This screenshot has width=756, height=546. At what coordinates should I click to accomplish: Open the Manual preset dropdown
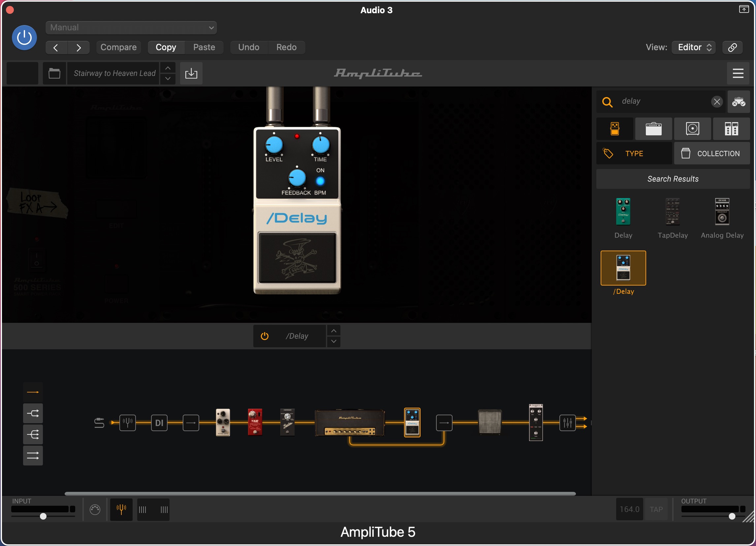click(131, 28)
